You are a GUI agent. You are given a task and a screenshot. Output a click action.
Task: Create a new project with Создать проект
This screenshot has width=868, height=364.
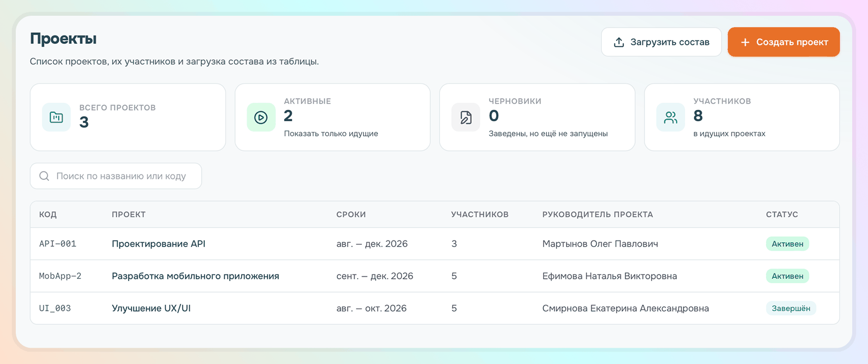point(784,42)
